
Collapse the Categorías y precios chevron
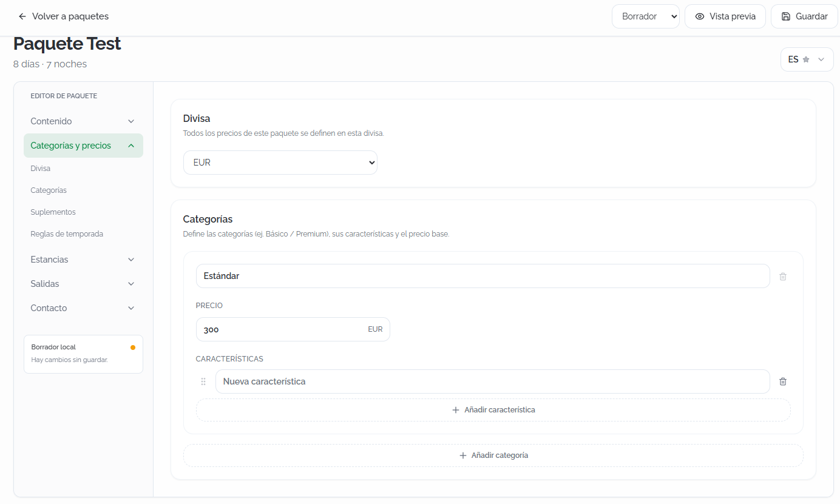tap(131, 146)
